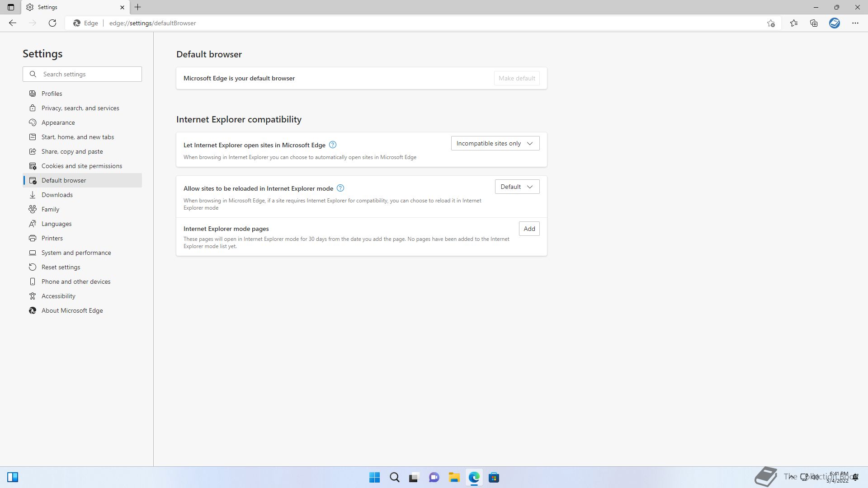Go to Profiles settings

click(x=82, y=94)
